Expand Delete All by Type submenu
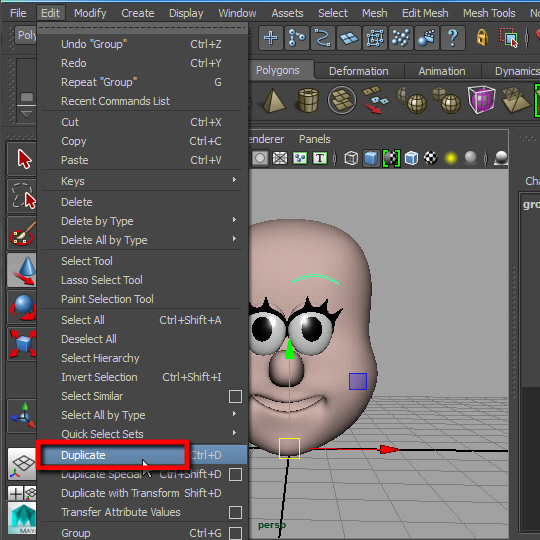 [x=234, y=239]
